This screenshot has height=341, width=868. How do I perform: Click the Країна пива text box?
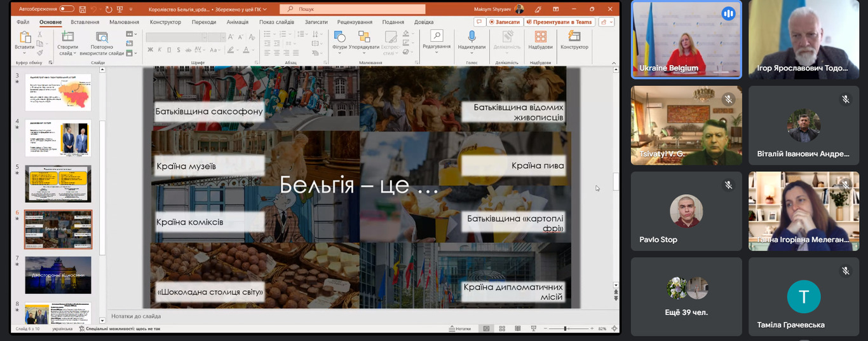(513, 165)
